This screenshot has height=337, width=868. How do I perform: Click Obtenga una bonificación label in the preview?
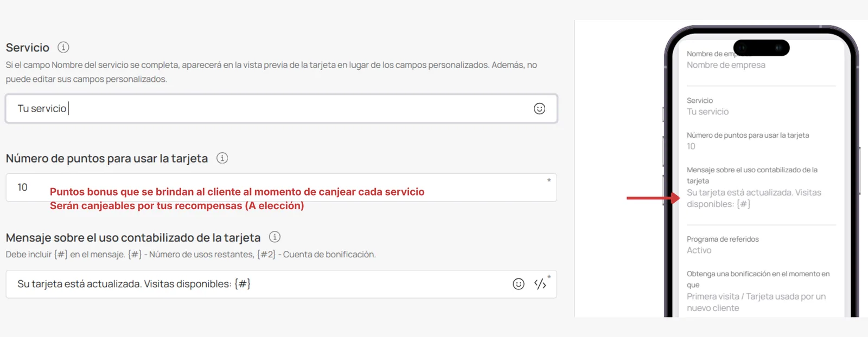click(758, 279)
